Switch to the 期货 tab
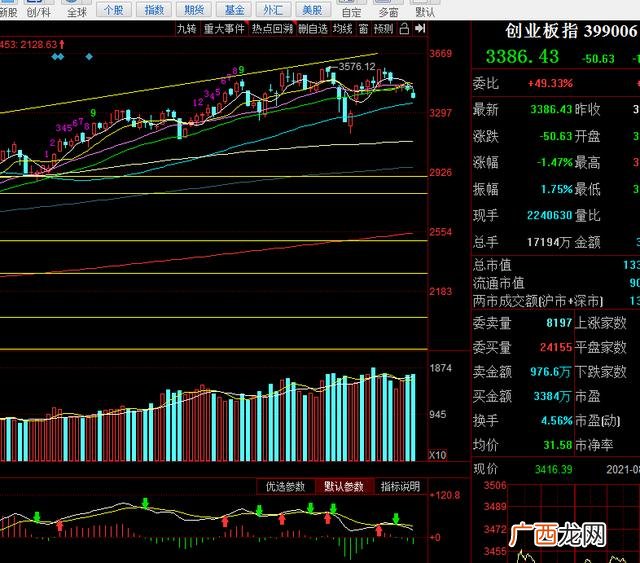 tap(194, 10)
